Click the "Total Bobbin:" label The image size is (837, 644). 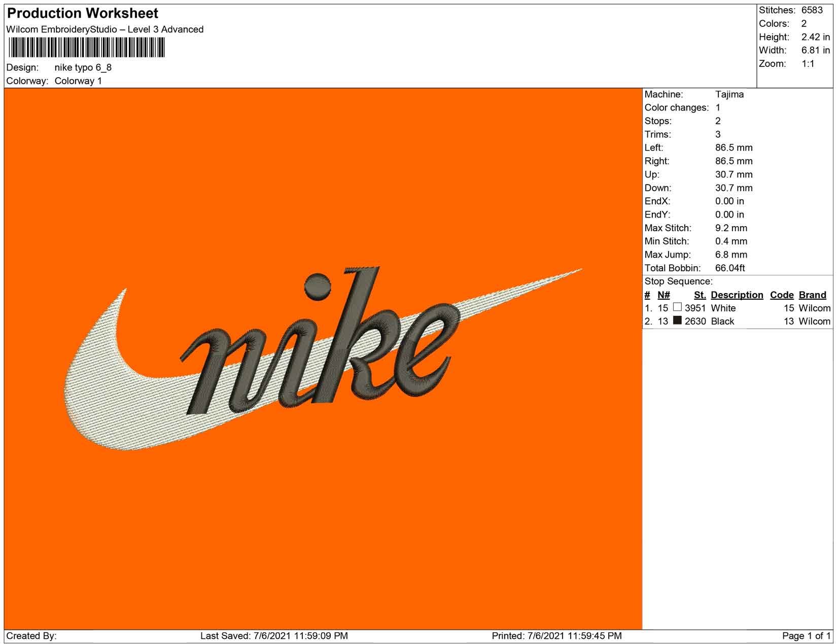click(673, 268)
